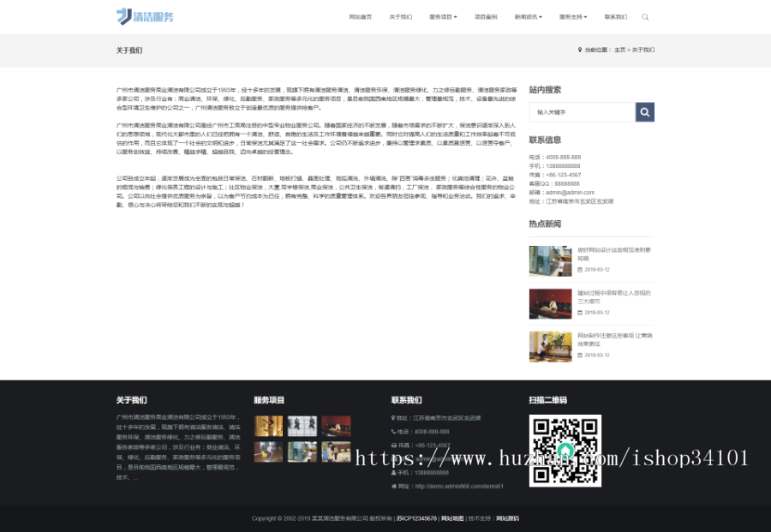Expand the 新闻资讯 dropdown

(x=529, y=16)
